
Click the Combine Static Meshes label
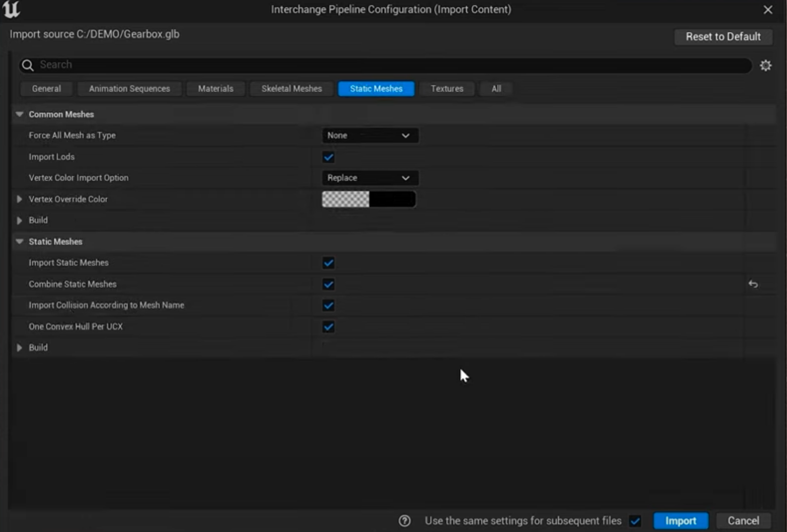72,284
